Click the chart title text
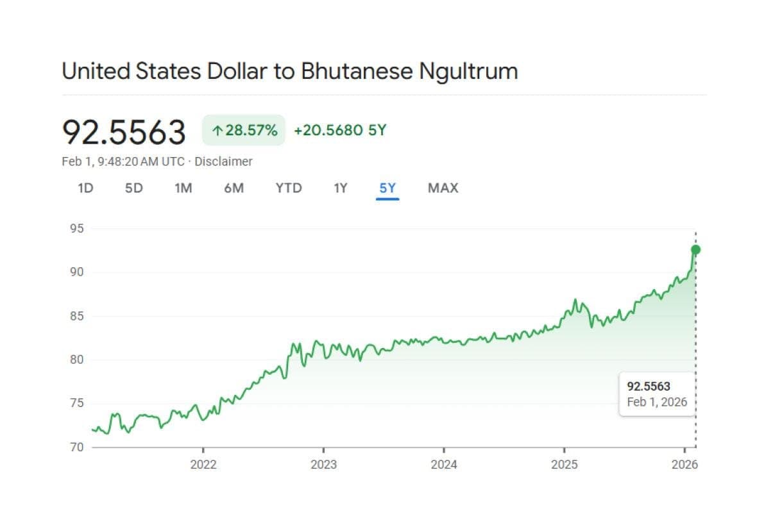Viewport: 757px width, 532px height. [289, 71]
